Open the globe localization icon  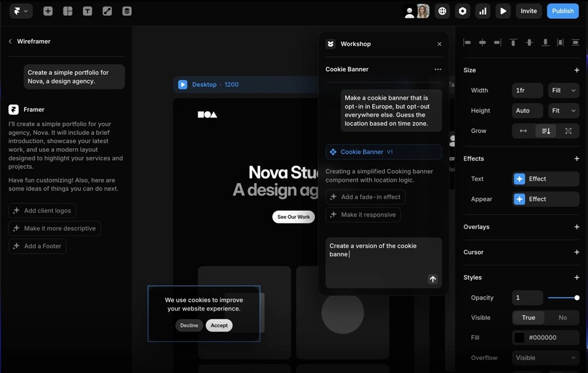coord(443,11)
